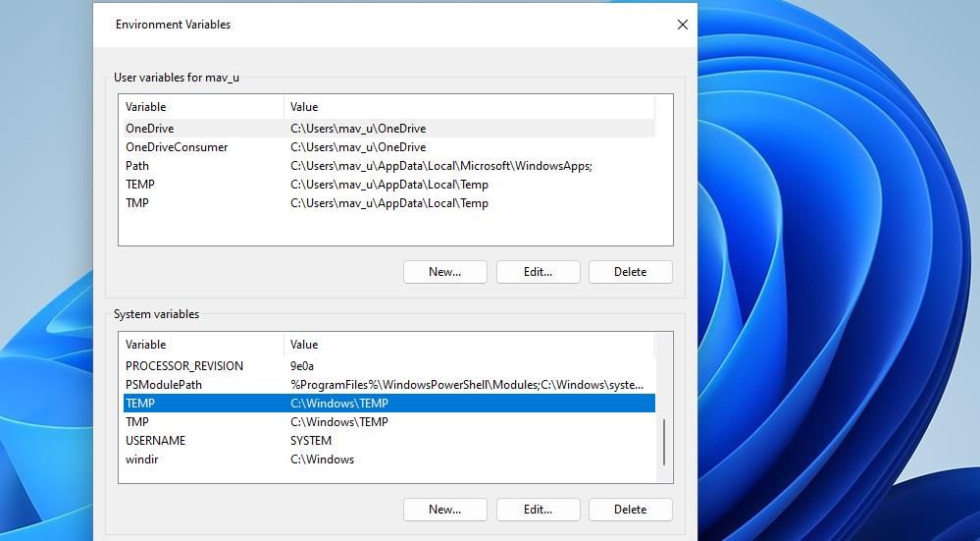This screenshot has height=541, width=980.
Task: Select the OneDrive user variable row
Action: point(149,129)
